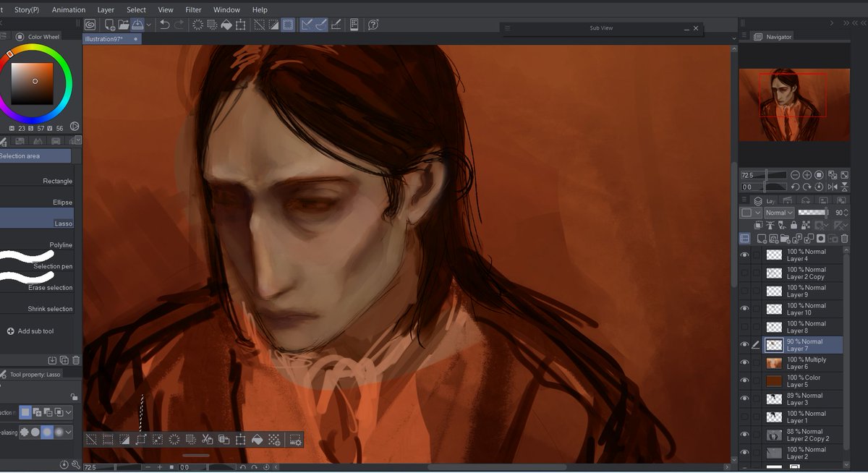Click New tone in the selection launcher
868x473 pixels.
[274, 439]
